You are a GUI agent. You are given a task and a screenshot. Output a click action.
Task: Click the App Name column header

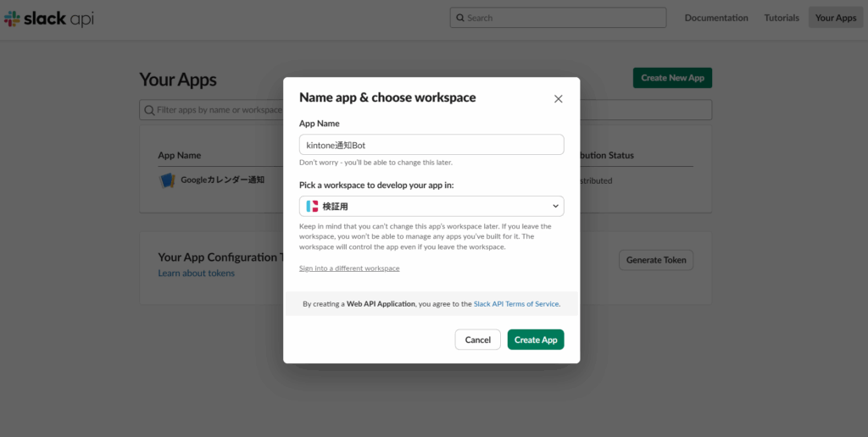point(180,156)
